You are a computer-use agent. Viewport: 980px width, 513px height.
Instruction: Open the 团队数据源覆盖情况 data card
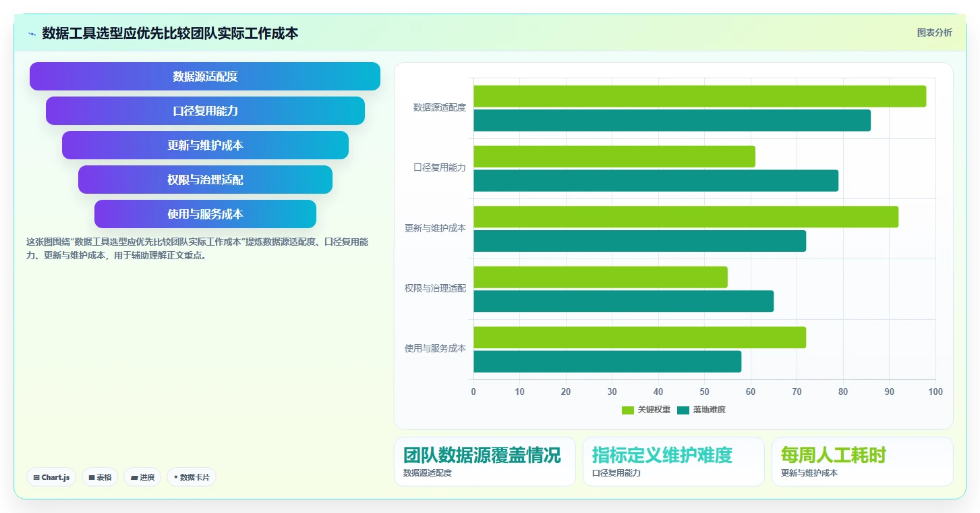coord(485,462)
